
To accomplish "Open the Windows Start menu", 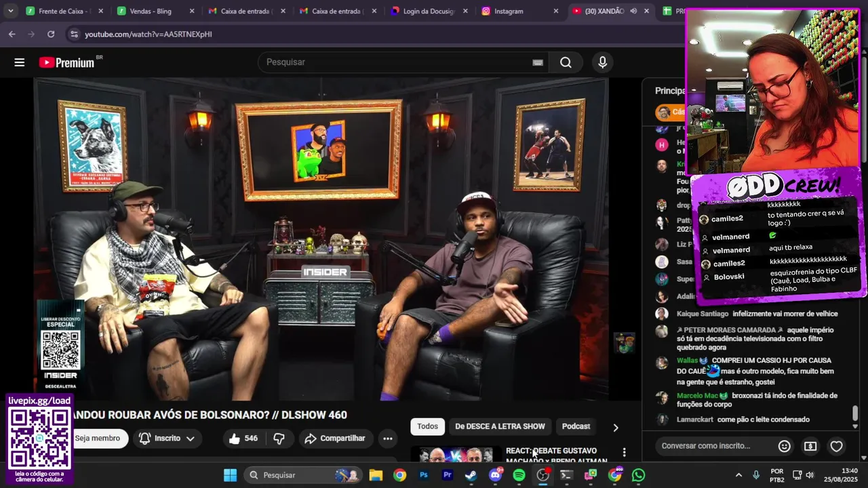I will [x=230, y=475].
